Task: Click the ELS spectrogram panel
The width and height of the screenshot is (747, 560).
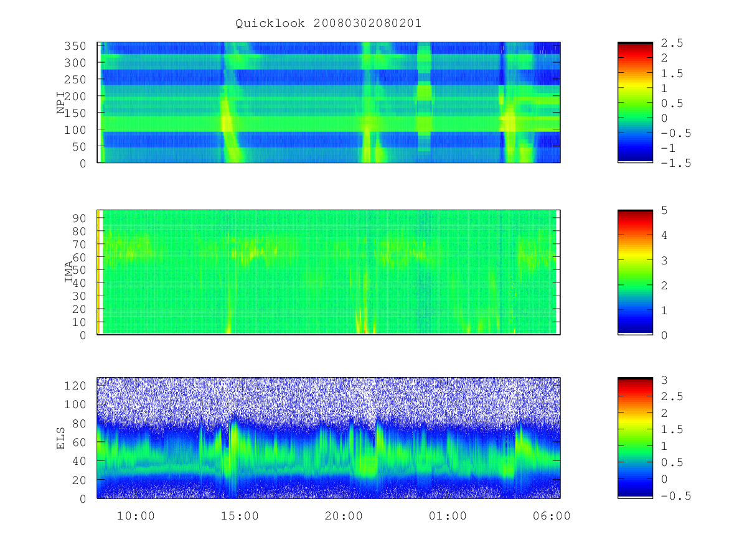Action: (x=329, y=438)
